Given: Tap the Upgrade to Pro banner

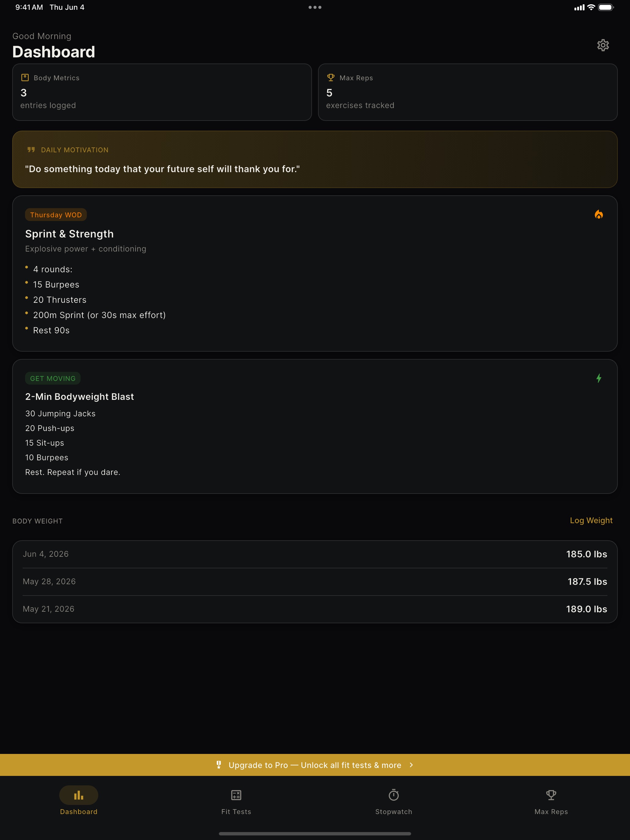Looking at the screenshot, I should (315, 765).
